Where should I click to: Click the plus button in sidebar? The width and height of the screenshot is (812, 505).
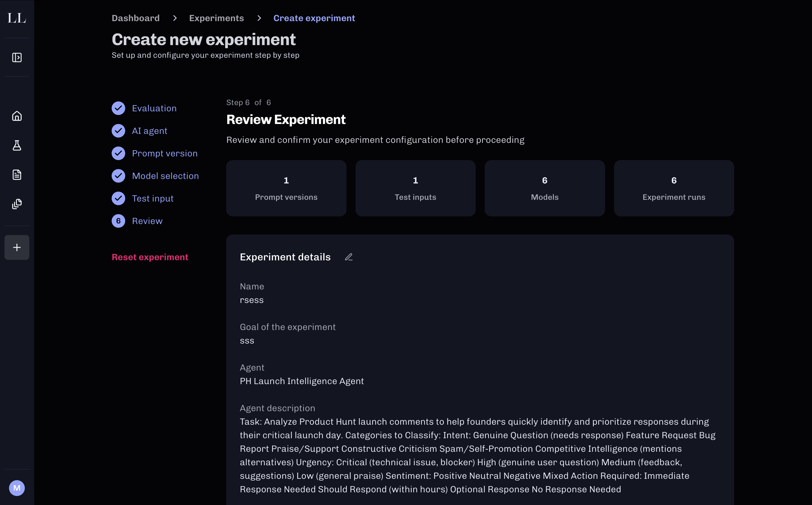(x=17, y=247)
